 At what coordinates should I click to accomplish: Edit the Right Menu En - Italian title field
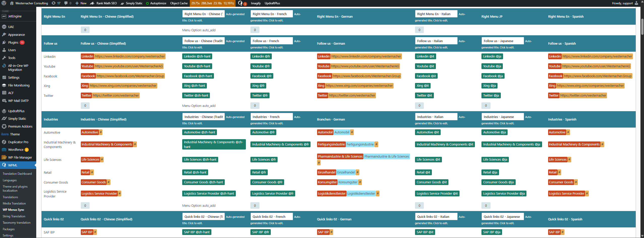tap(436, 14)
